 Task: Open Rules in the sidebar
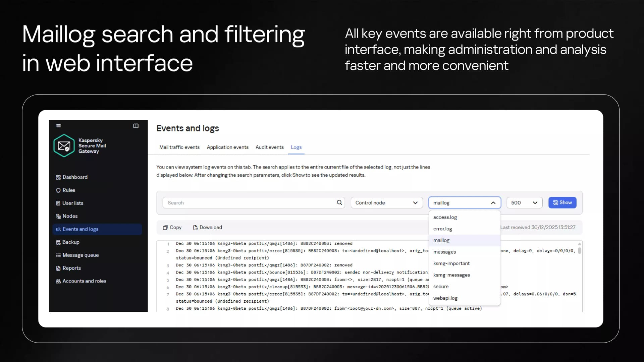(x=69, y=190)
